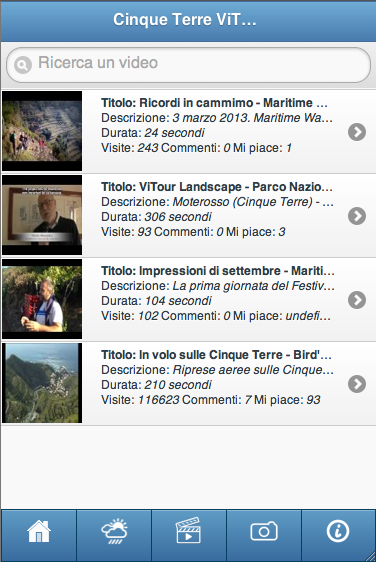The image size is (376, 562).
Task: Focus the Ricerca un video search field
Action: coord(189,65)
